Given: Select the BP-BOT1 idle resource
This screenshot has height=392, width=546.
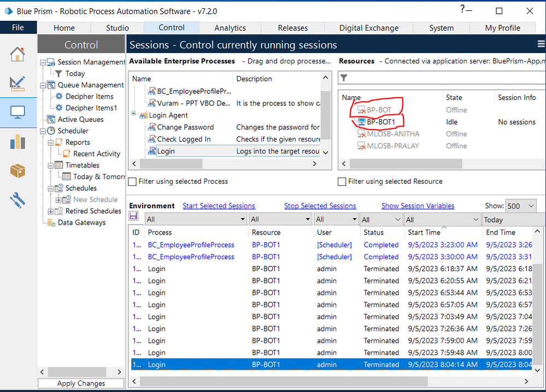Looking at the screenshot, I should [x=381, y=122].
